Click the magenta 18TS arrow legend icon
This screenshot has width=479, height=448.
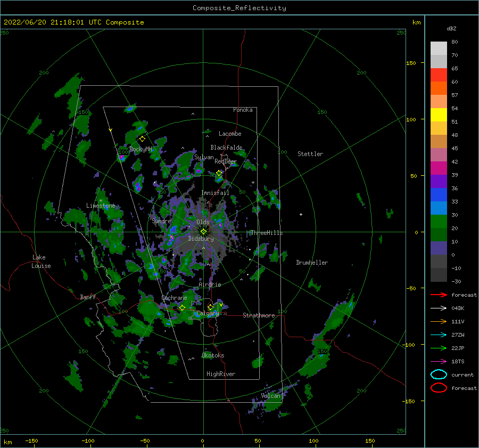click(x=439, y=362)
